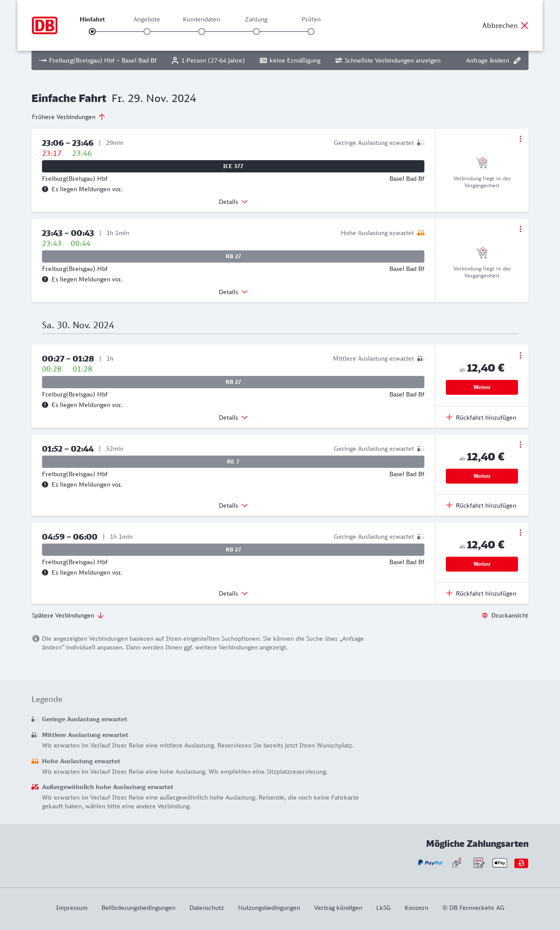This screenshot has width=560, height=930.
Task: Open the Datenschutz footer link
Action: click(x=206, y=908)
